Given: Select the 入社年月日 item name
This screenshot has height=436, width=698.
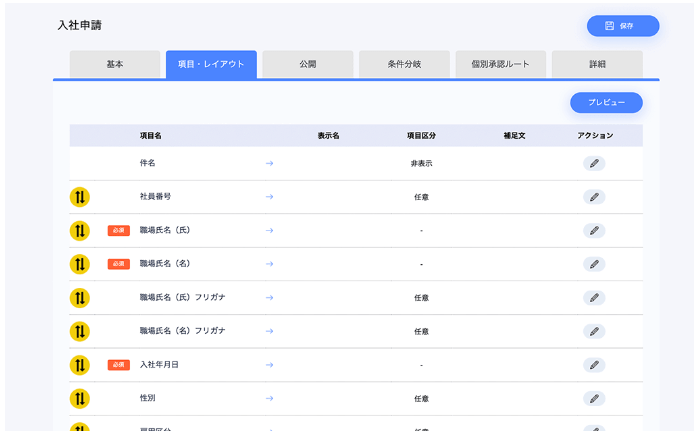Looking at the screenshot, I should (x=159, y=365).
